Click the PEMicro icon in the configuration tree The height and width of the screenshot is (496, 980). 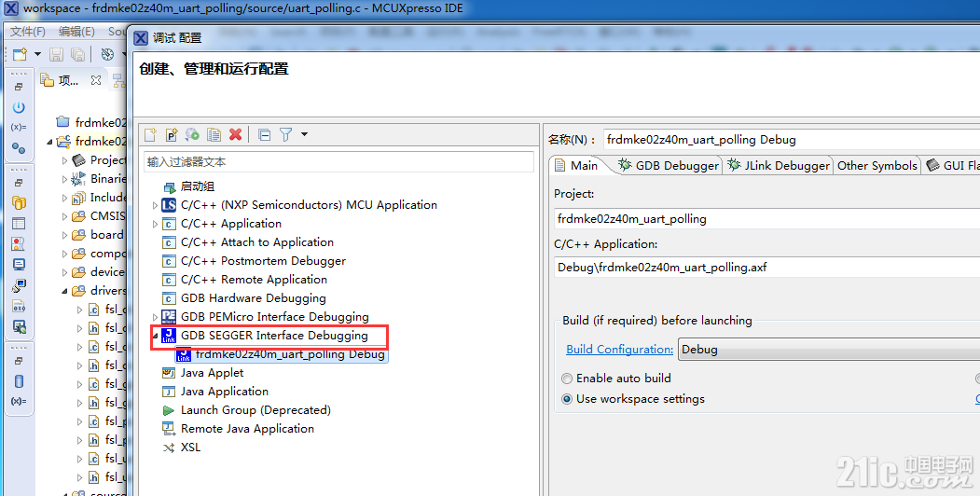point(169,317)
